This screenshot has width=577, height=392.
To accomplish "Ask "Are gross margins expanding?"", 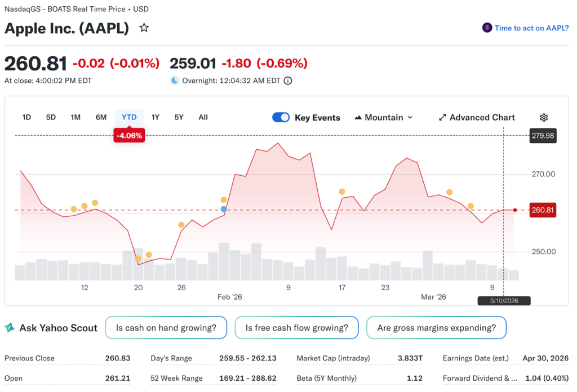I will (x=436, y=328).
